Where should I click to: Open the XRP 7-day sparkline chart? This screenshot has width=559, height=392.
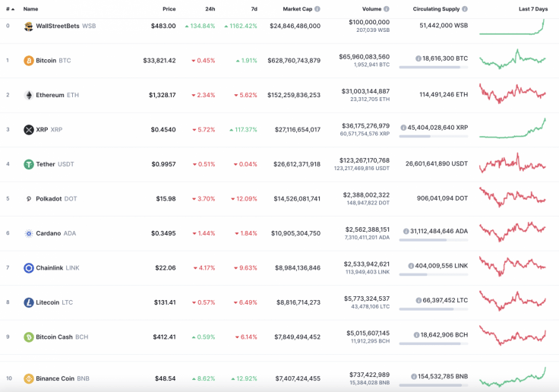click(513, 128)
